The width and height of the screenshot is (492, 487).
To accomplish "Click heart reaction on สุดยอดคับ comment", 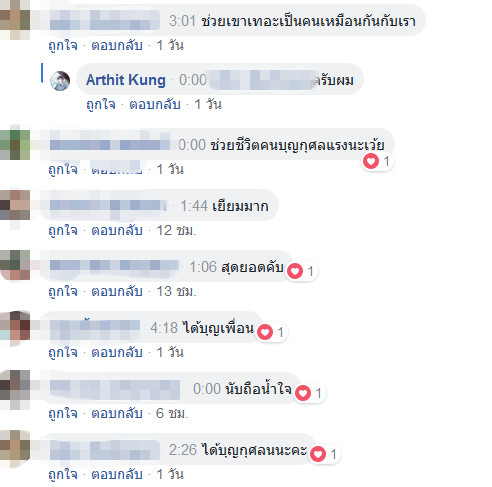I will (295, 271).
